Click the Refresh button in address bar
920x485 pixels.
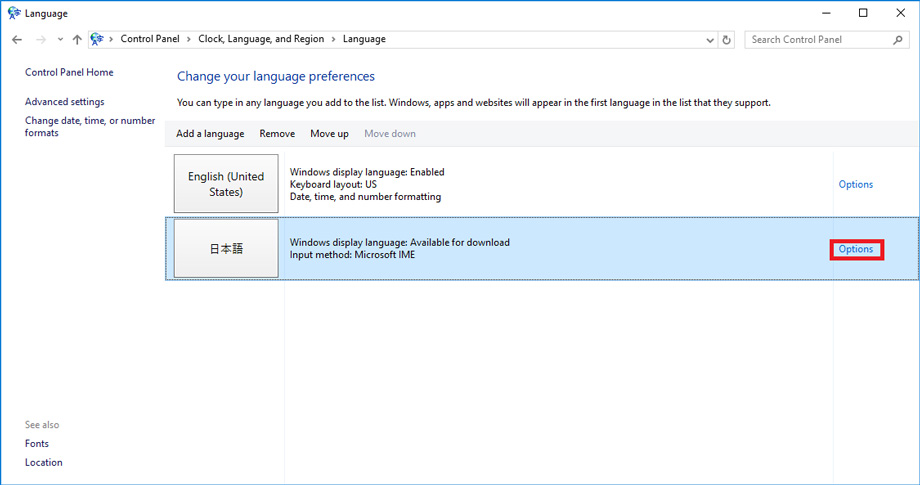727,40
